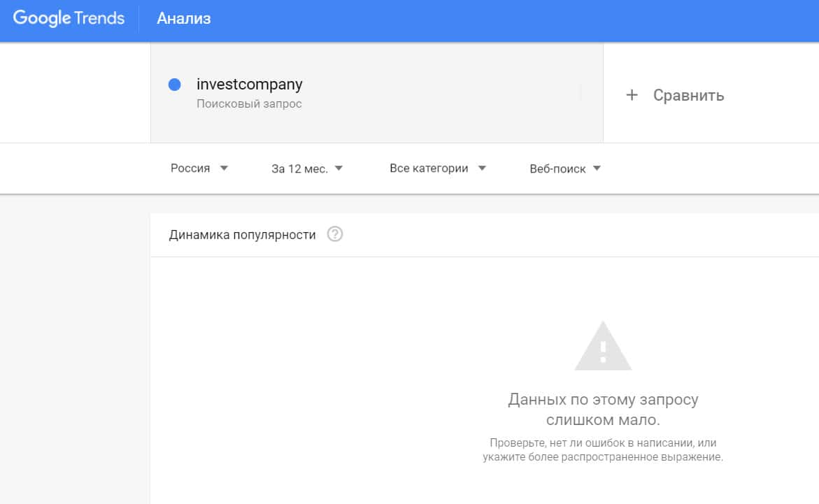
Task: Edit the investcompany search term field
Action: (x=250, y=85)
